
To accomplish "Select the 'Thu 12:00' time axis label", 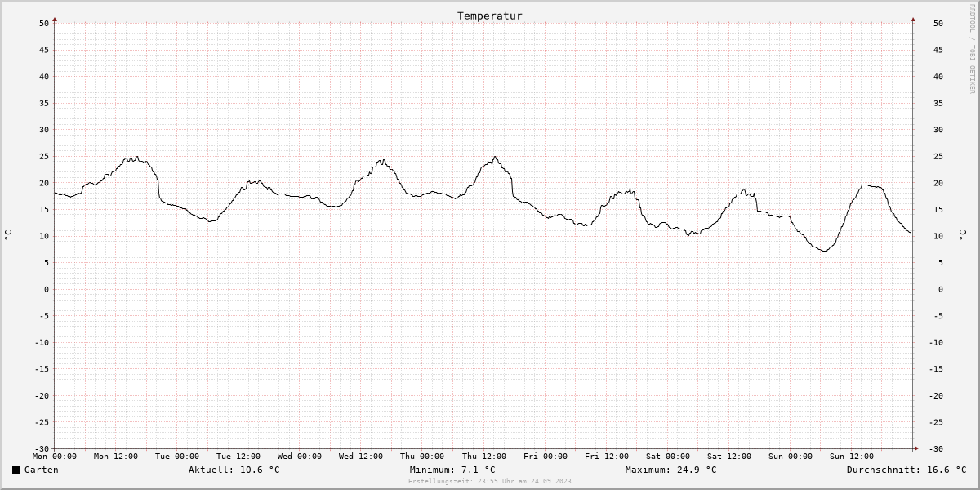I will pos(483,457).
